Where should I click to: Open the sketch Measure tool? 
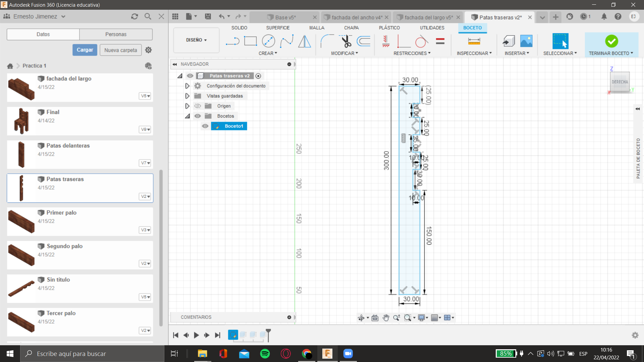pyautogui.click(x=474, y=41)
